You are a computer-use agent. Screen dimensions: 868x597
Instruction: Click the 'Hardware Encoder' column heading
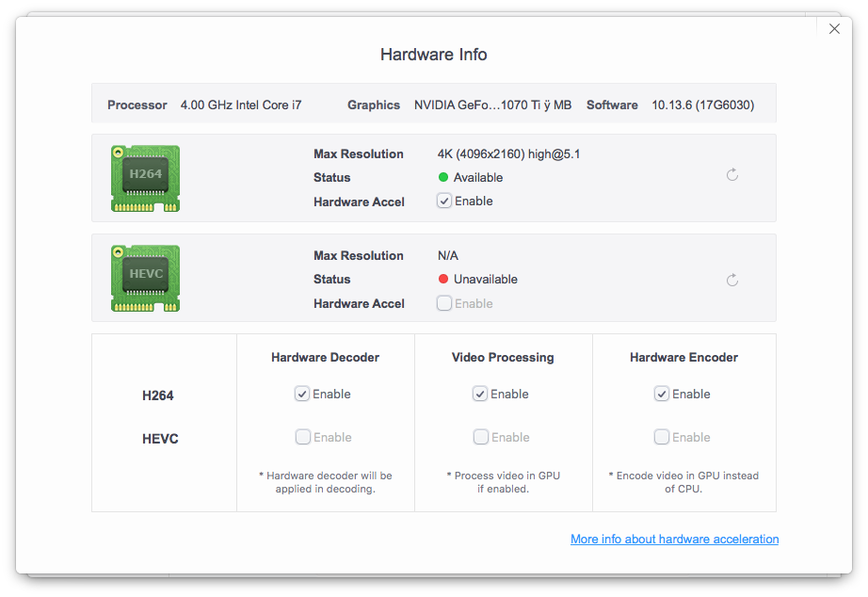(x=683, y=357)
